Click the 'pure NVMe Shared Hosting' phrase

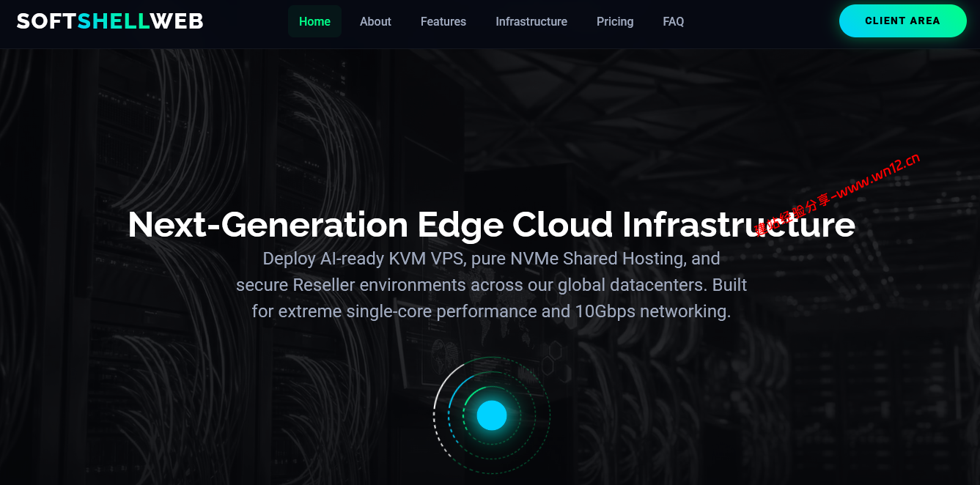click(x=578, y=259)
